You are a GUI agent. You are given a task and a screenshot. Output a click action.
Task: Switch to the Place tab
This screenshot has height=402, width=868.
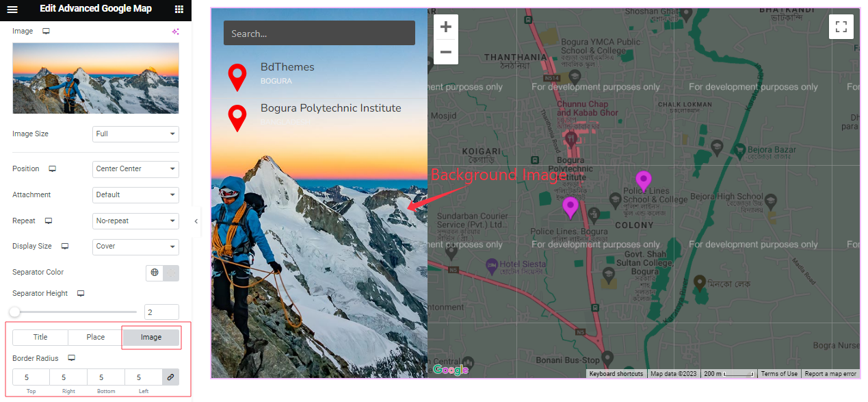coord(96,337)
